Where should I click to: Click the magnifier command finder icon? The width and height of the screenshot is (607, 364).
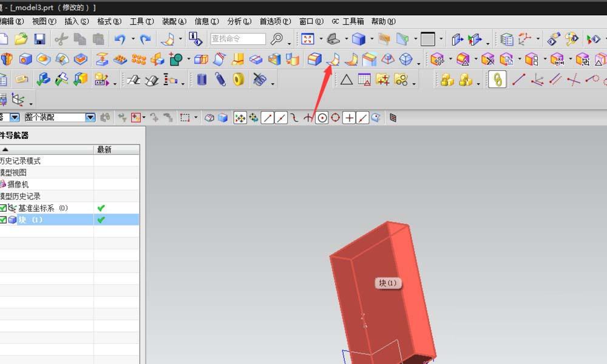(277, 39)
